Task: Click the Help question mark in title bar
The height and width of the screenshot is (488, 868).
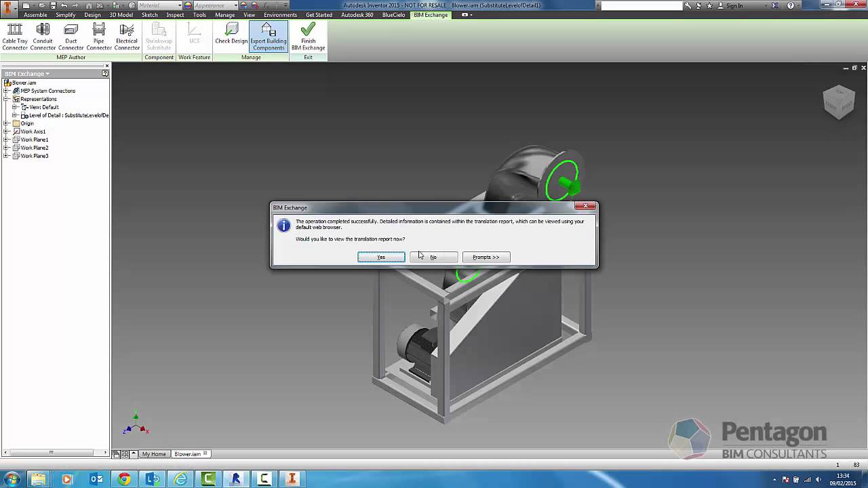Action: tap(791, 5)
